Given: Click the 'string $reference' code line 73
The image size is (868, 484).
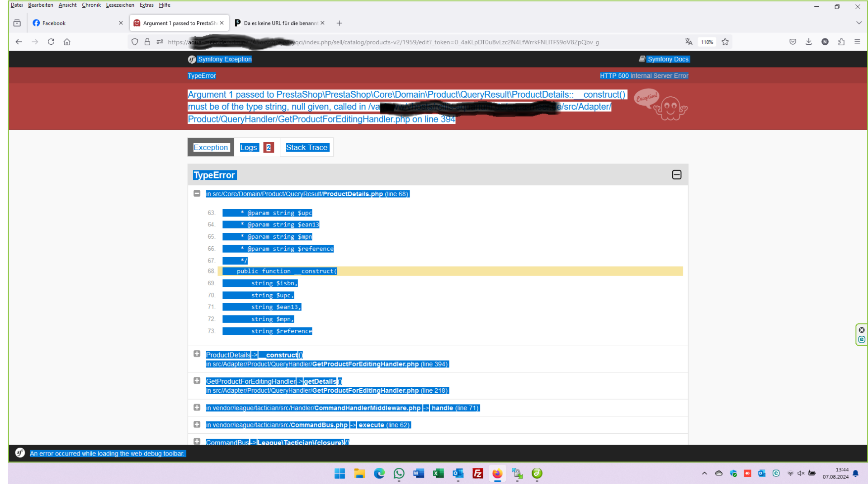Looking at the screenshot, I should [x=282, y=331].
